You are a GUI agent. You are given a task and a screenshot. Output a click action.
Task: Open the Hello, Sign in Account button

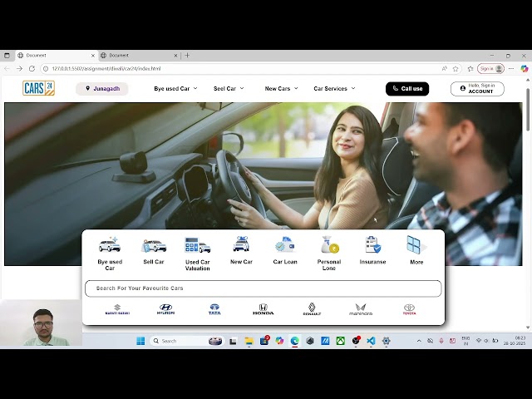[x=477, y=89]
